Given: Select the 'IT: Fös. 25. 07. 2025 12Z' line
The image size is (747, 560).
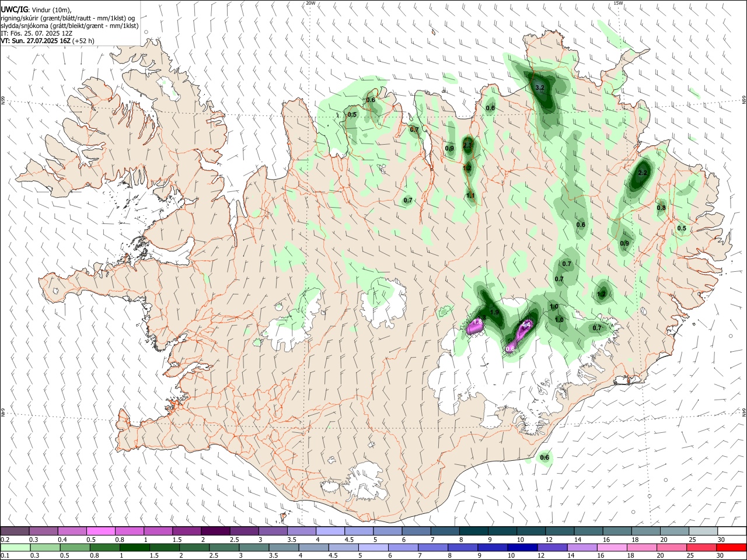Looking at the screenshot, I should [x=36, y=33].
